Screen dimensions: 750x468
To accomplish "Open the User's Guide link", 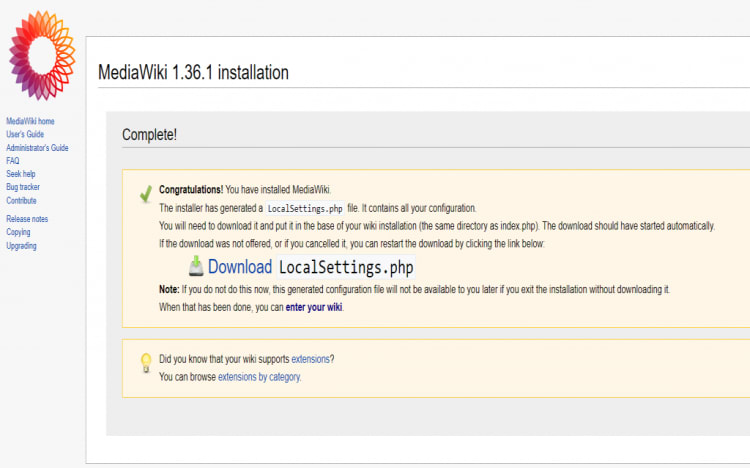I will click(x=25, y=134).
